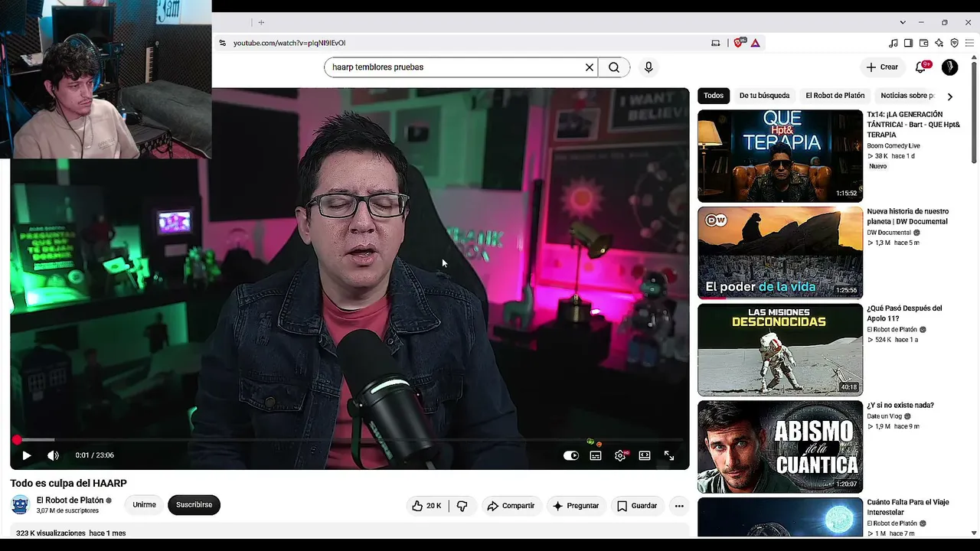Open title '¿Y si no existe nada?'
The height and width of the screenshot is (551, 980).
(x=900, y=406)
